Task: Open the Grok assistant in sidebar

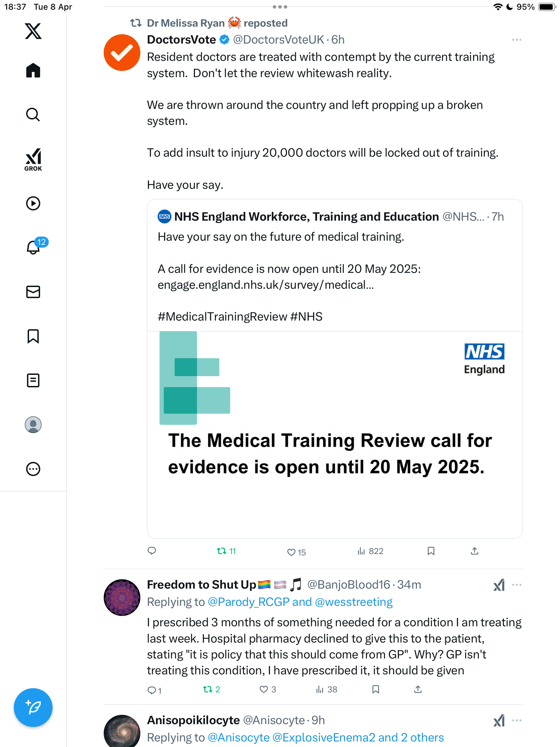Action: 33,159
